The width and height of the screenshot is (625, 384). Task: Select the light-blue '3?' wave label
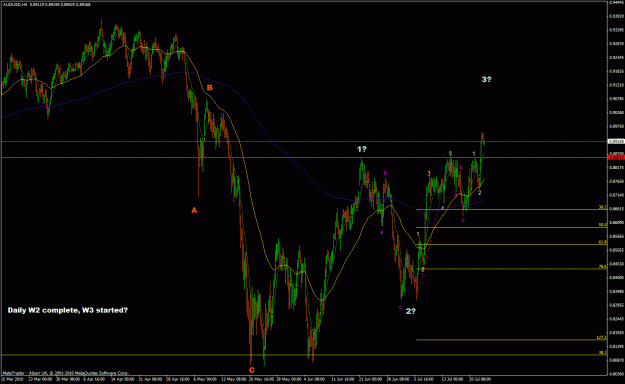pos(486,79)
